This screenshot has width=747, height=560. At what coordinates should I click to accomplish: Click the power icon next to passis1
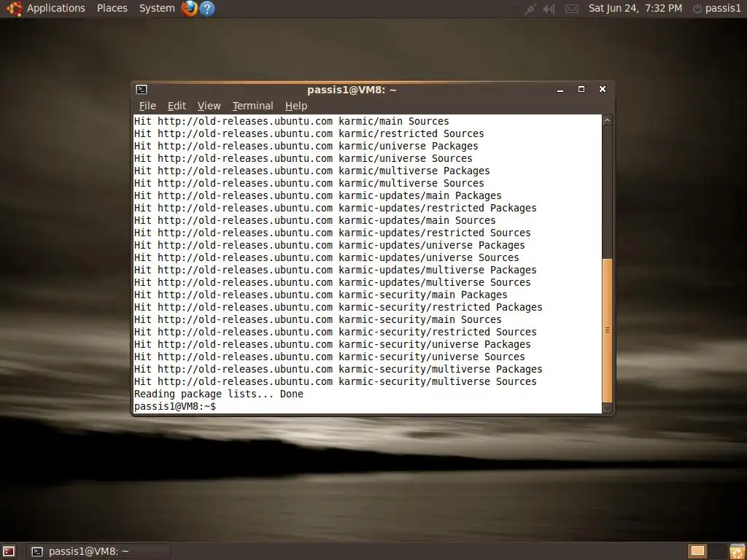pos(697,9)
